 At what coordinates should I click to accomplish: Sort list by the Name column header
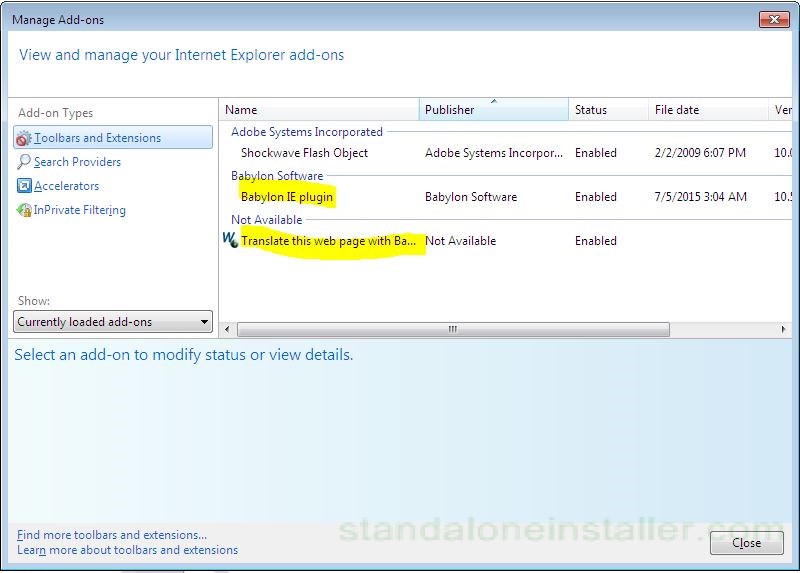(319, 110)
